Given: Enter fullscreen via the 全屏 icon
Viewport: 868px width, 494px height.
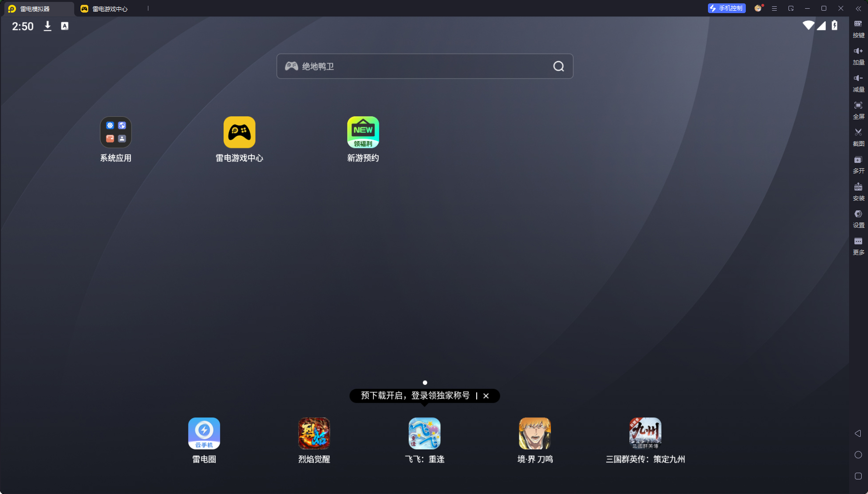Looking at the screenshot, I should 858,110.
